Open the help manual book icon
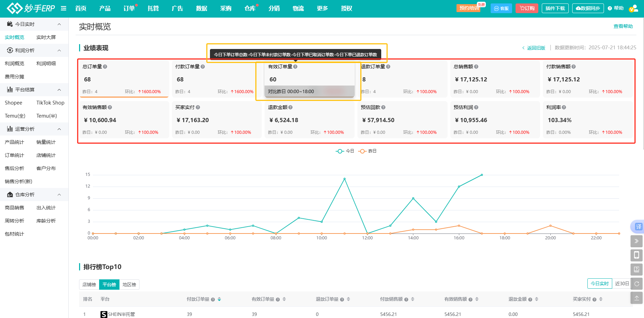The width and height of the screenshot is (644, 318). (636, 269)
